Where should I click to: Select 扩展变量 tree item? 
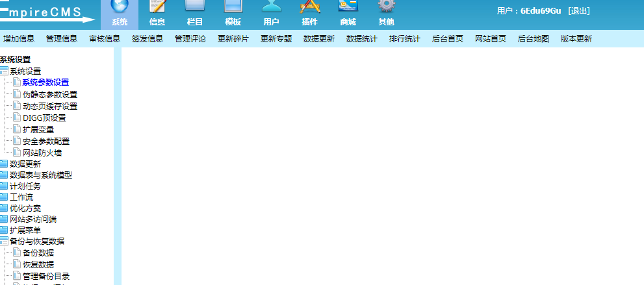38,130
